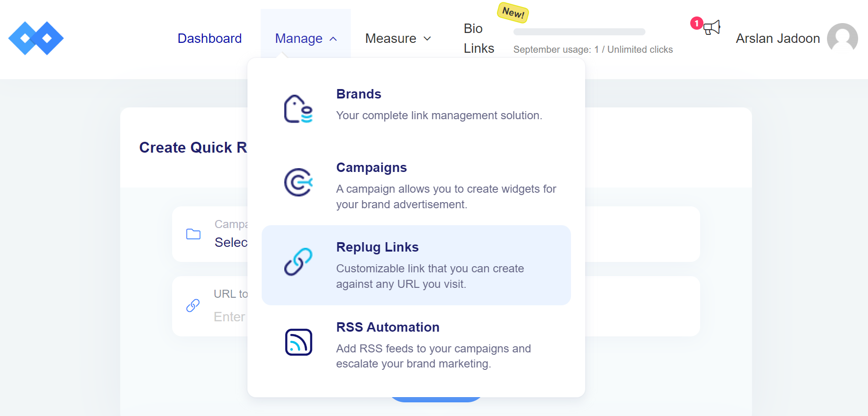Image resolution: width=868 pixels, height=416 pixels.
Task: Select Replug Links from Manage menu
Action: (416, 265)
